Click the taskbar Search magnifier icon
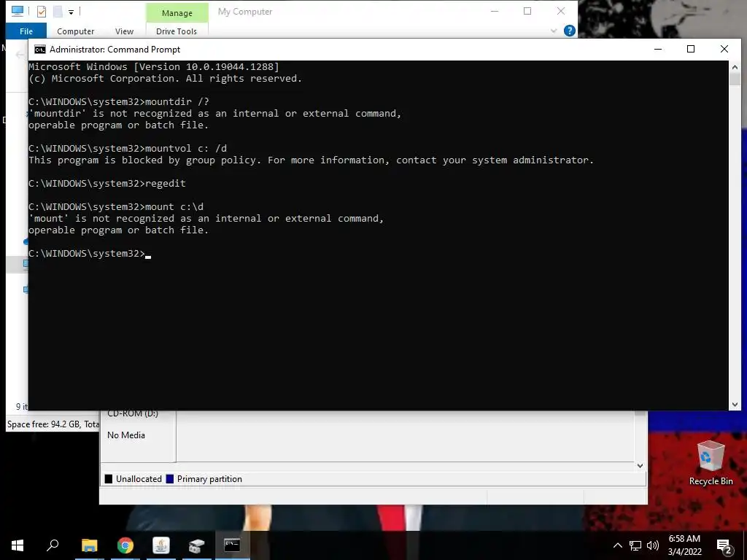 click(53, 545)
